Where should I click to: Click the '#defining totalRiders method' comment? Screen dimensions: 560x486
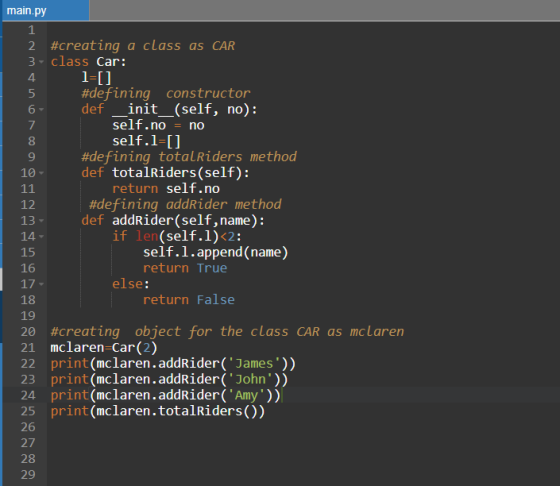(189, 157)
